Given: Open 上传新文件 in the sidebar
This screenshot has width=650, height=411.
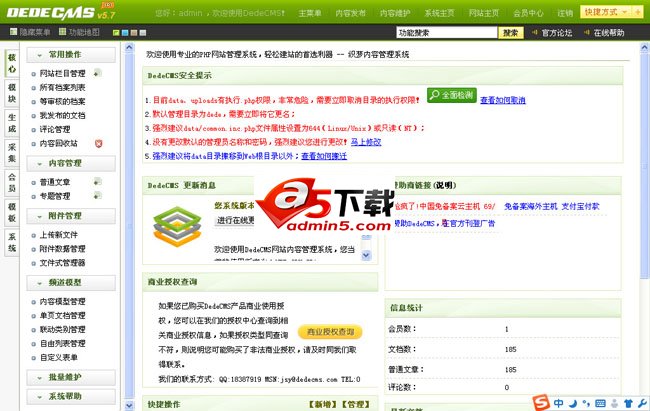Looking at the screenshot, I should [x=59, y=235].
